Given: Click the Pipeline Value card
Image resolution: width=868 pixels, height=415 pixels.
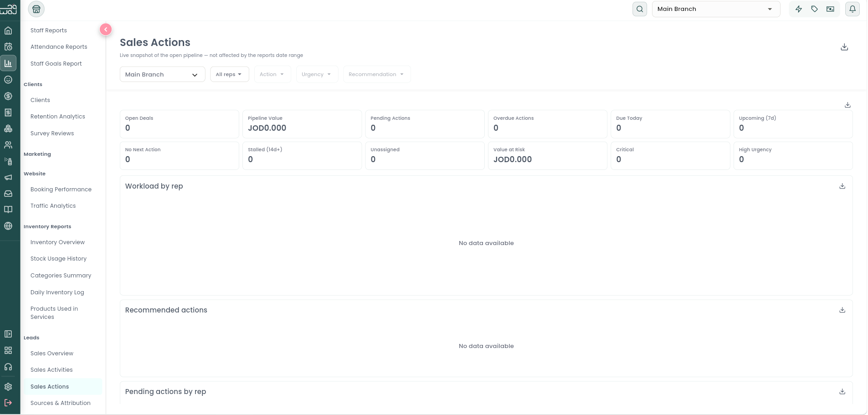Looking at the screenshot, I should pos(302,124).
